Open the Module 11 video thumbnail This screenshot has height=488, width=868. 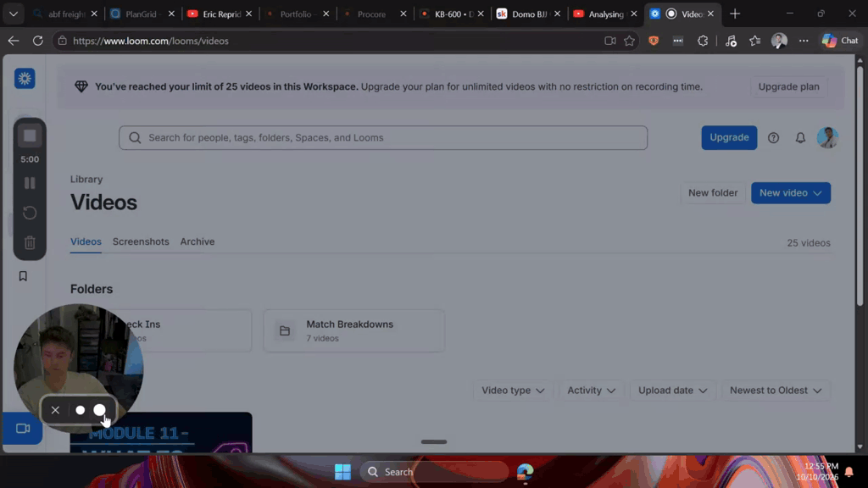pos(161,433)
